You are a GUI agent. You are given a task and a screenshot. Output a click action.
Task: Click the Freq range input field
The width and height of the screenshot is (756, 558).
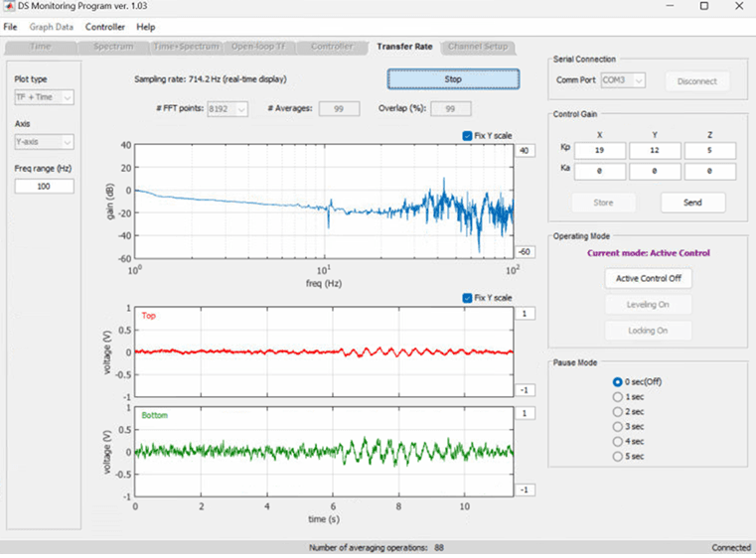(44, 186)
